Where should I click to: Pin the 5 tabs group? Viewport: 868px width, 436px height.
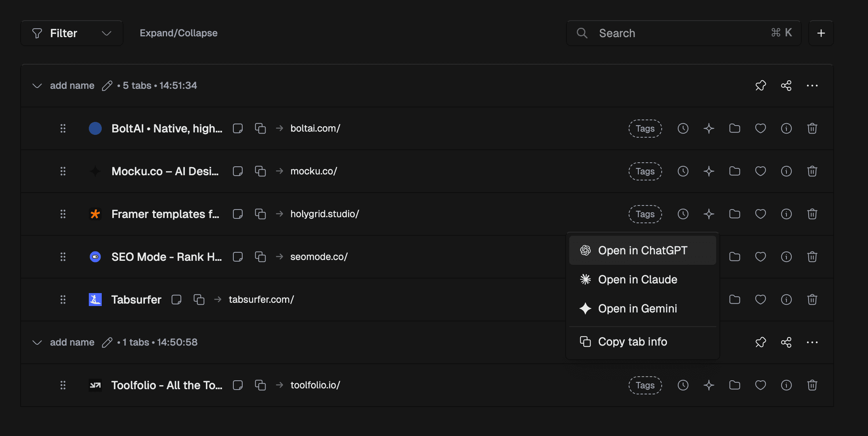point(761,86)
